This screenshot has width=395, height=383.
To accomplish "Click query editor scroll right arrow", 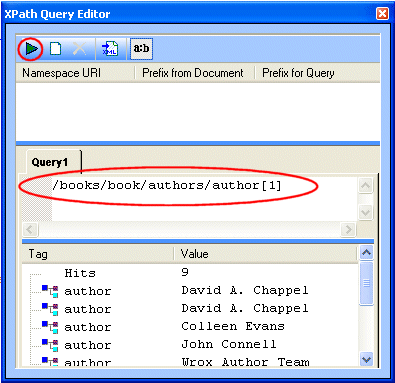I will pyautogui.click(x=349, y=229).
